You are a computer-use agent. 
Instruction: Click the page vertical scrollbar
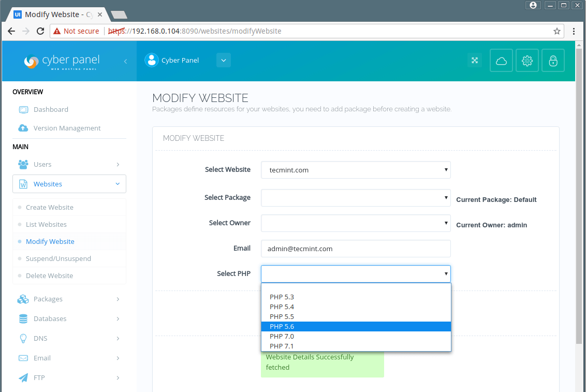click(579, 207)
